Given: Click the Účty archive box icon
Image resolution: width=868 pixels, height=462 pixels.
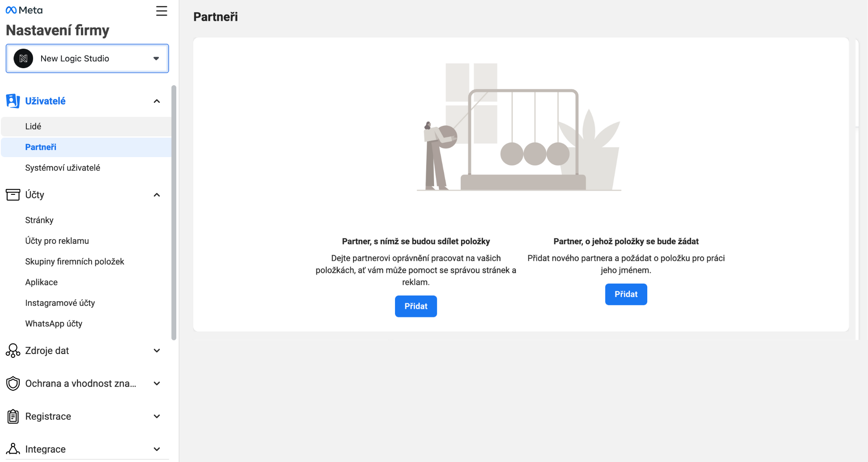Looking at the screenshot, I should pyautogui.click(x=13, y=195).
